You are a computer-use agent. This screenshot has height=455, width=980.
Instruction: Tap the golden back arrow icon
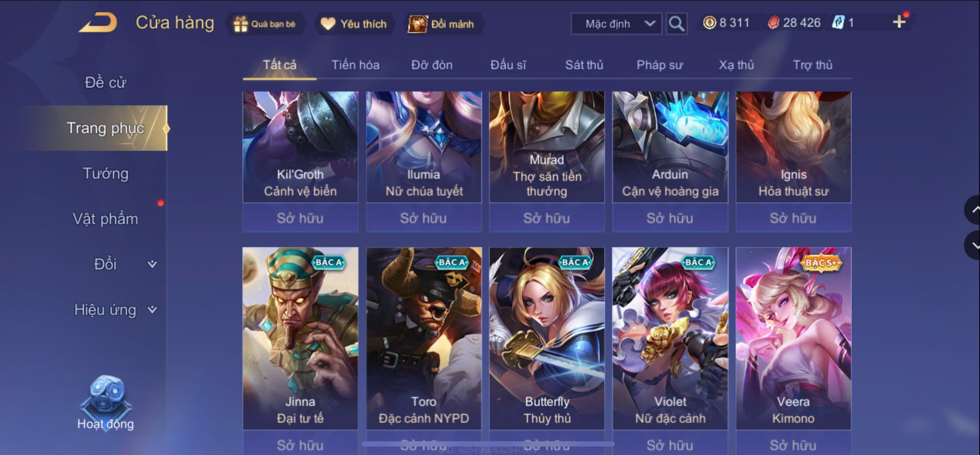(98, 23)
